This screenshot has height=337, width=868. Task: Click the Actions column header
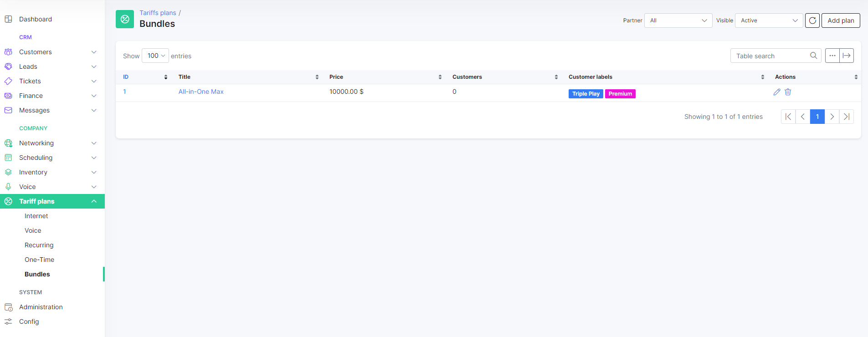tap(785, 77)
